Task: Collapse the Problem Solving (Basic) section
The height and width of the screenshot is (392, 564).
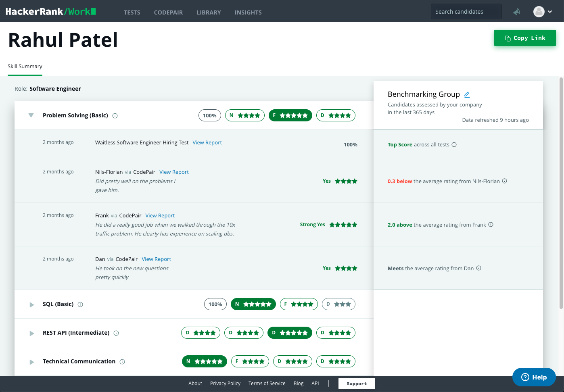Action: [31, 115]
